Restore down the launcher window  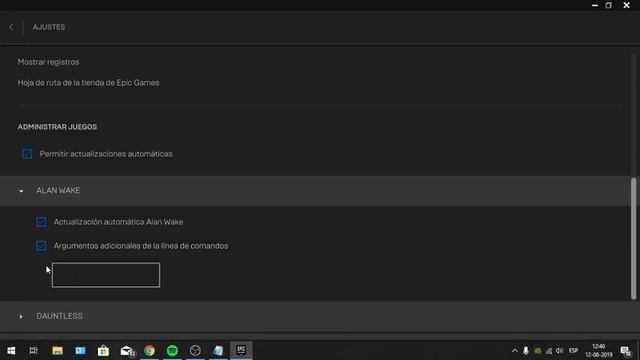(x=609, y=5)
